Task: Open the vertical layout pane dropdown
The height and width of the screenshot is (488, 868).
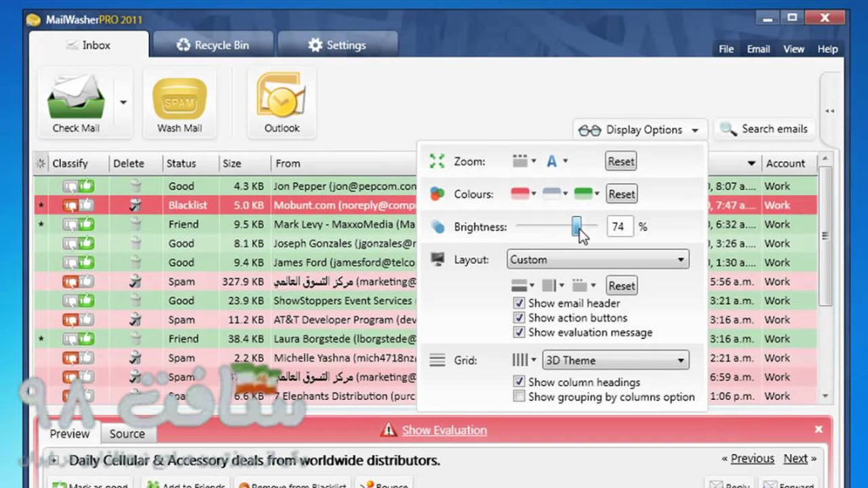Action: [x=553, y=286]
